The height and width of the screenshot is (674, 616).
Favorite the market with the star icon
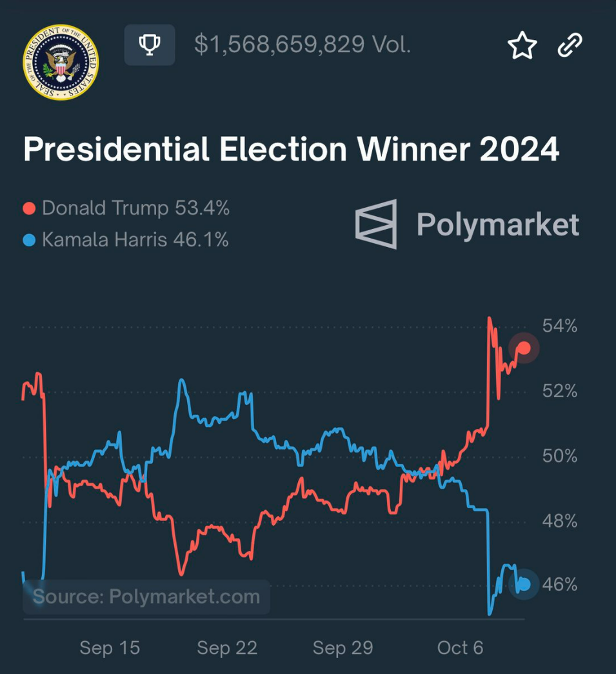(x=522, y=45)
